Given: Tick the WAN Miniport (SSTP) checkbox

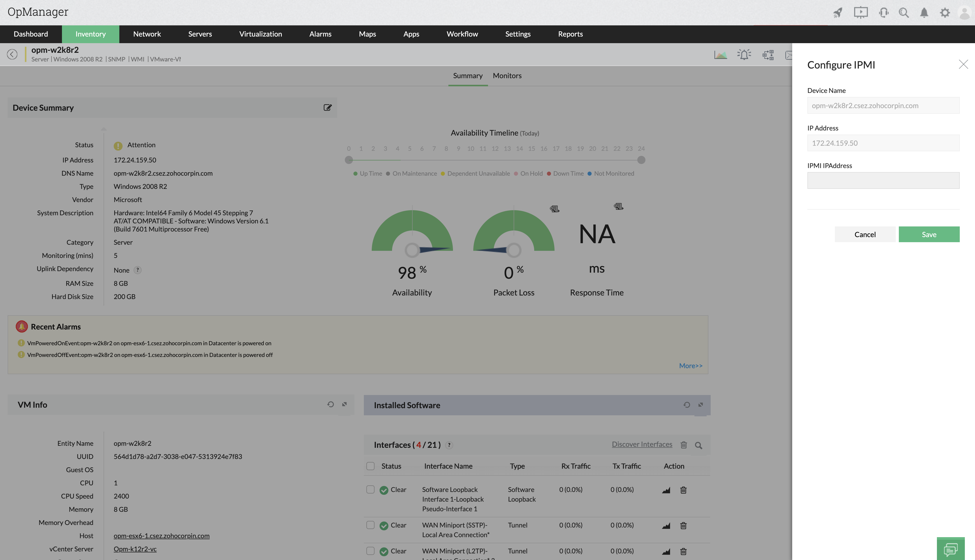Looking at the screenshot, I should 370,525.
